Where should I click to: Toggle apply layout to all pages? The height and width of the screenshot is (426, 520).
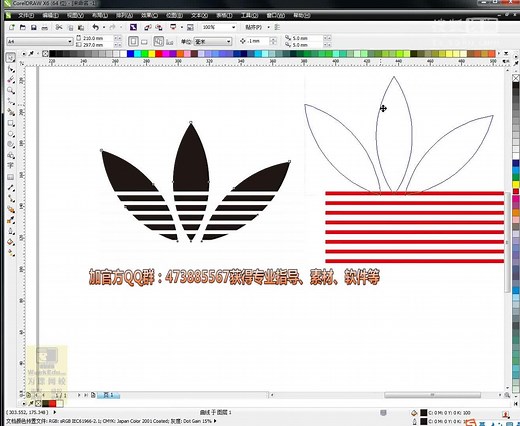[158, 41]
